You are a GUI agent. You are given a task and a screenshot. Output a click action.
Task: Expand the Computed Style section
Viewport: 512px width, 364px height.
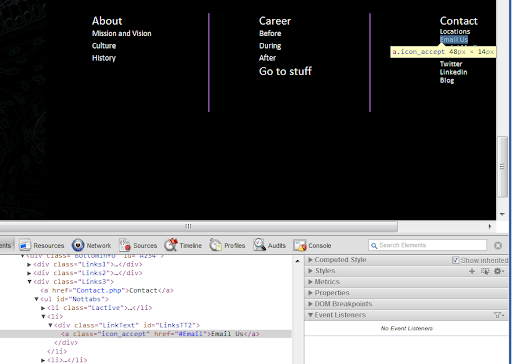click(x=310, y=260)
